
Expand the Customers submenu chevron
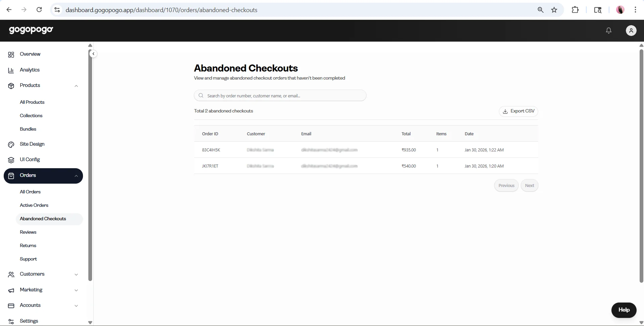point(76,275)
